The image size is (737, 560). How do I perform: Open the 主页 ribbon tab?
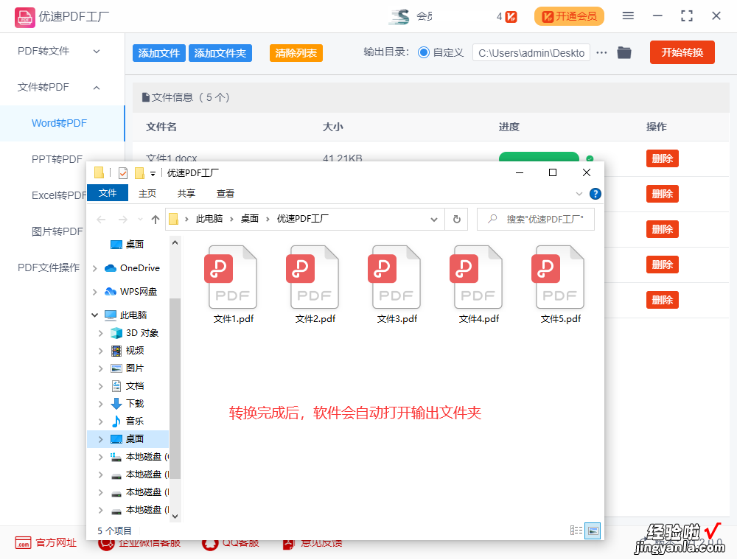tap(147, 193)
